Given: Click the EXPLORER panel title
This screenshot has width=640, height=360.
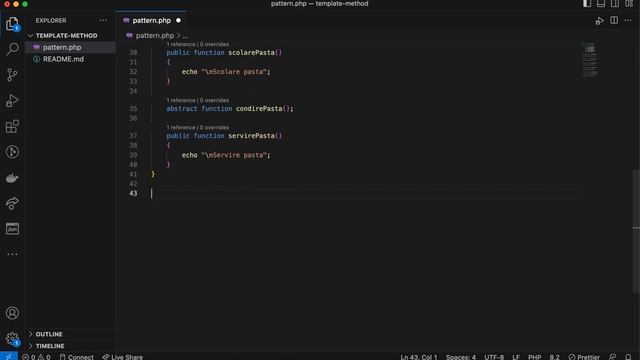Looking at the screenshot, I should point(51,20).
